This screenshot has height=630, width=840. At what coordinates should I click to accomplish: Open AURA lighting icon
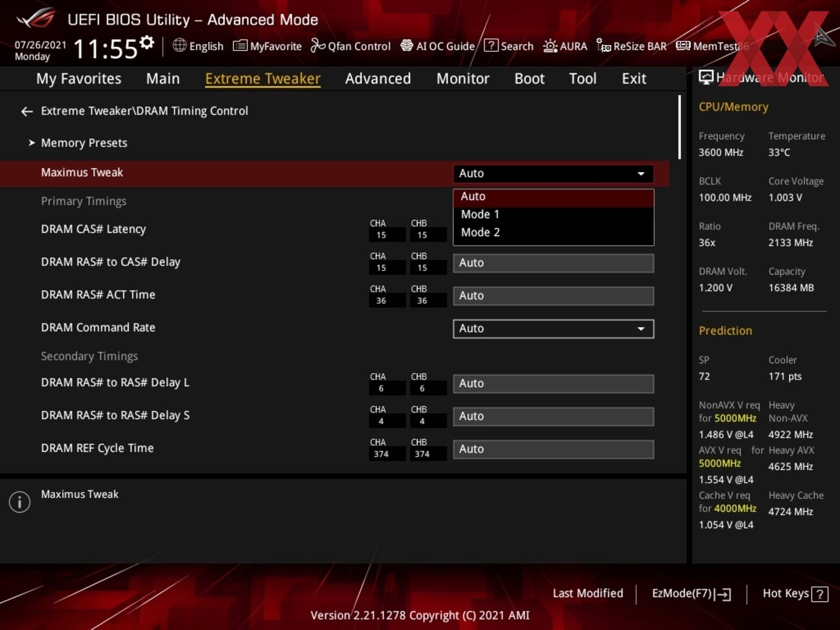550,46
